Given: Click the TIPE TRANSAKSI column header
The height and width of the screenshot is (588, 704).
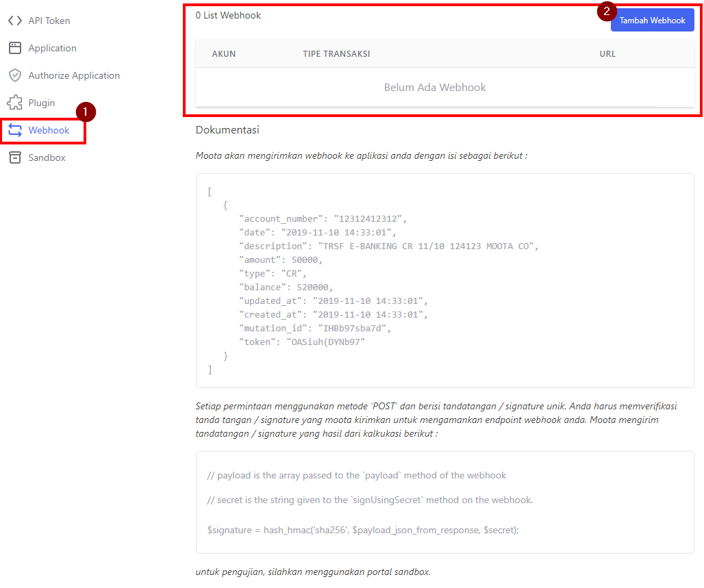Looking at the screenshot, I should click(336, 53).
